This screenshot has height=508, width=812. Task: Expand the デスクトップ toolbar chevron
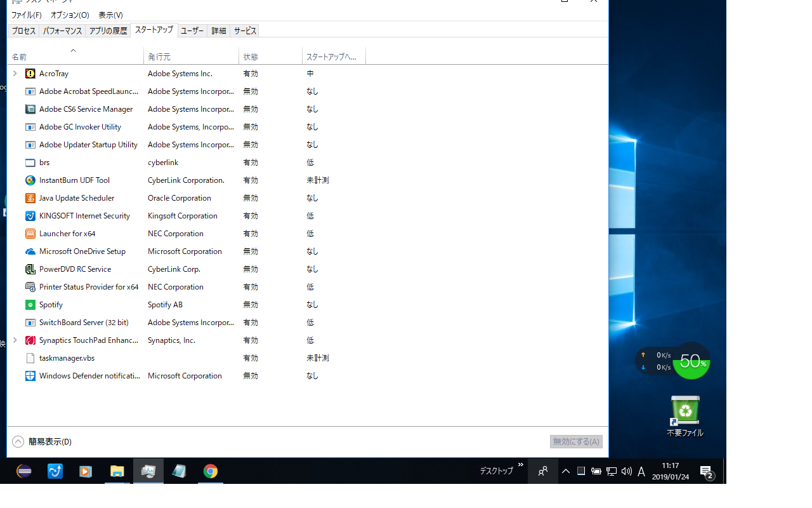coord(521,465)
